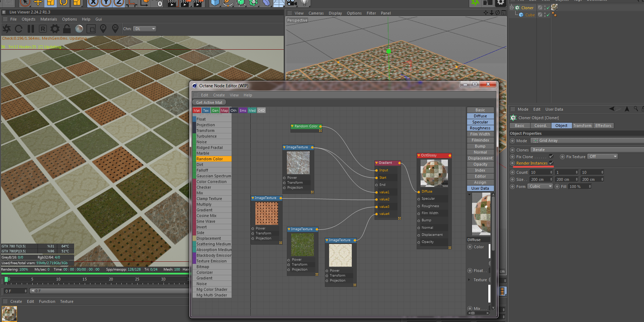The image size is (644, 322).
Task: Toggle the Cloner's visibility dots
Action: tap(545, 7)
